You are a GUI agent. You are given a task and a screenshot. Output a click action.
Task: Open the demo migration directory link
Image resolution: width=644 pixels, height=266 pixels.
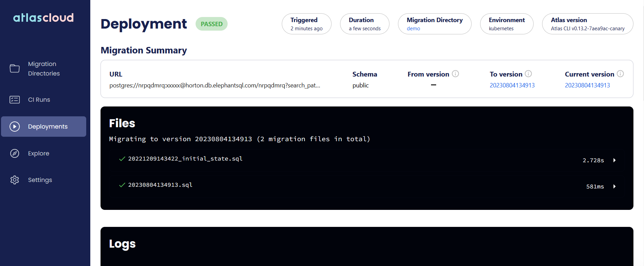pos(413,29)
